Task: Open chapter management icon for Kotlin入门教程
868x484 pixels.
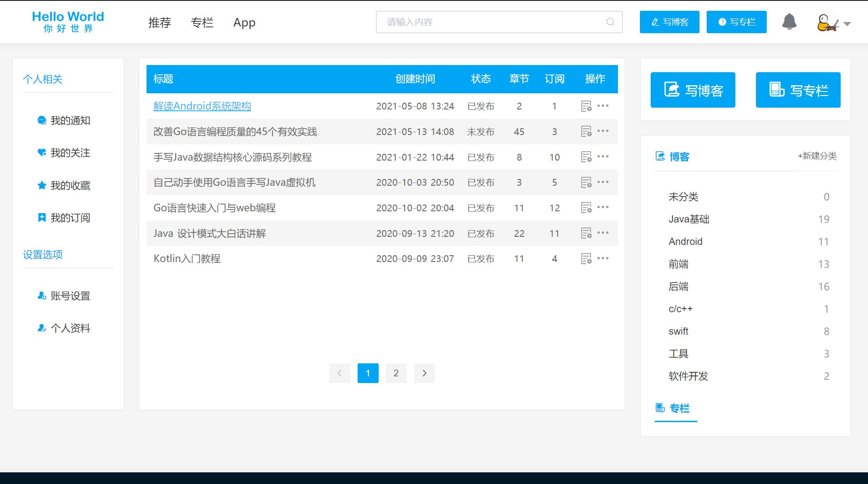Action: click(x=585, y=258)
